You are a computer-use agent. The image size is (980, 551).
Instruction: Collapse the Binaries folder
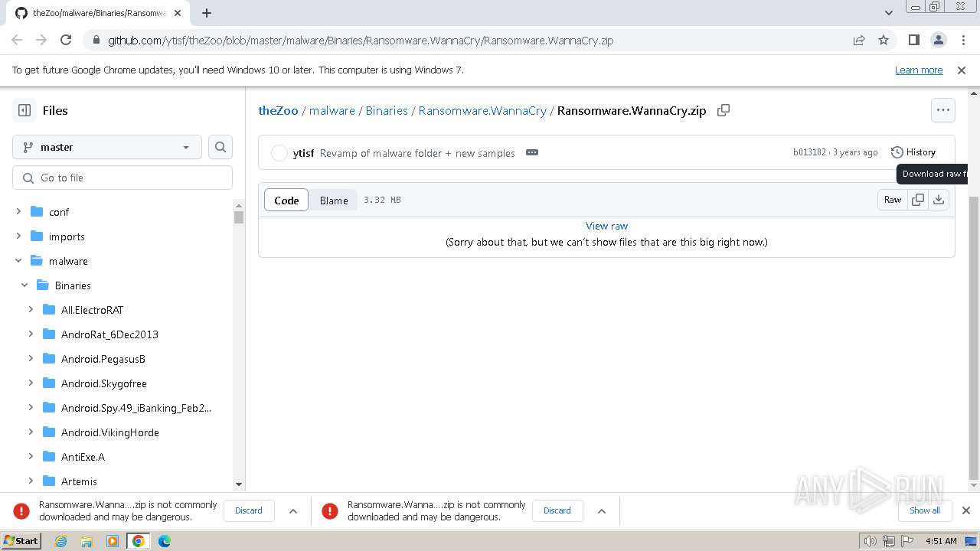click(x=24, y=285)
